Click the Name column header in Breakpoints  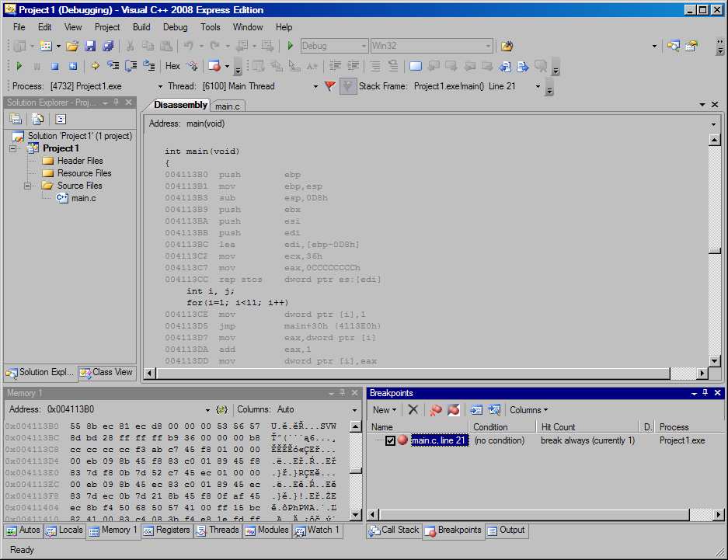click(x=418, y=427)
